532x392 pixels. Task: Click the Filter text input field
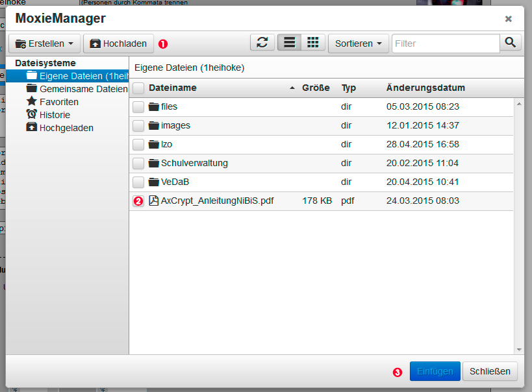pos(446,43)
